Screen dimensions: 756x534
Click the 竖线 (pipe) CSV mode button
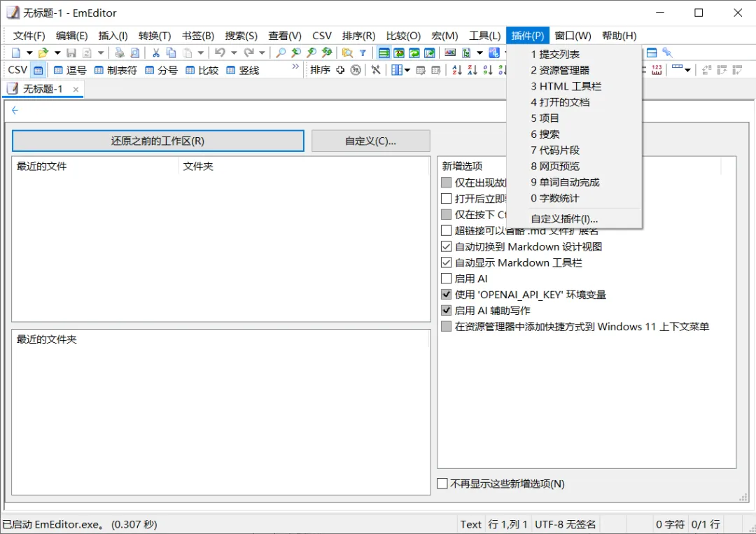point(243,71)
